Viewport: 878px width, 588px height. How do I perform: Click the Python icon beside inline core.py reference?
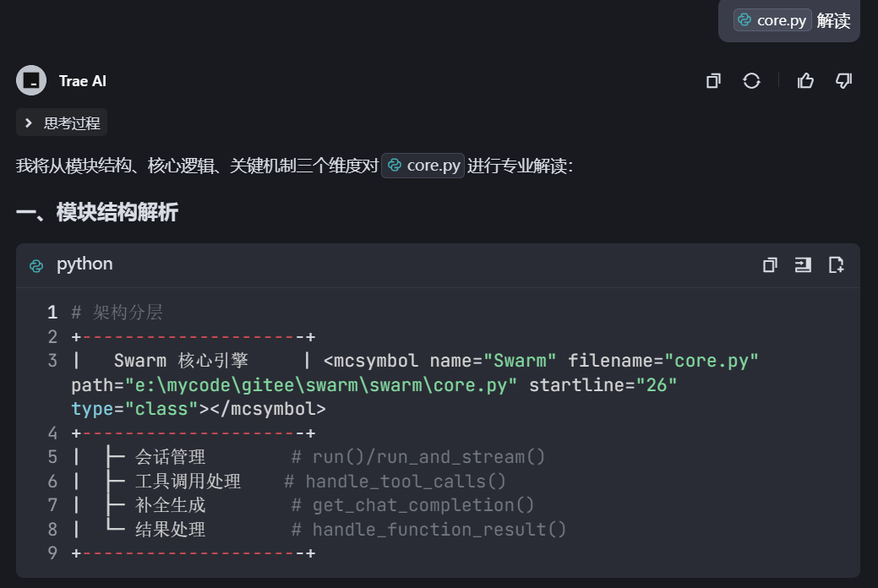(395, 166)
